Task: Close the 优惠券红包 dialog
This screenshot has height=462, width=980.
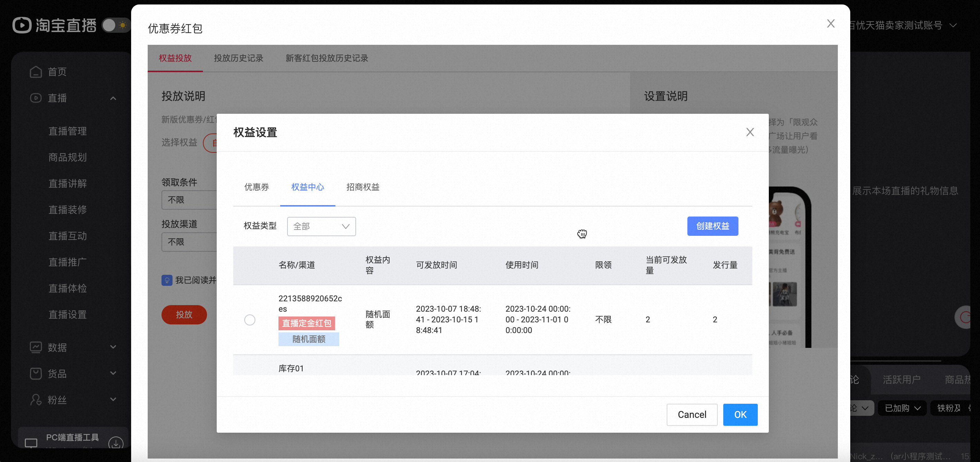Action: click(x=831, y=23)
